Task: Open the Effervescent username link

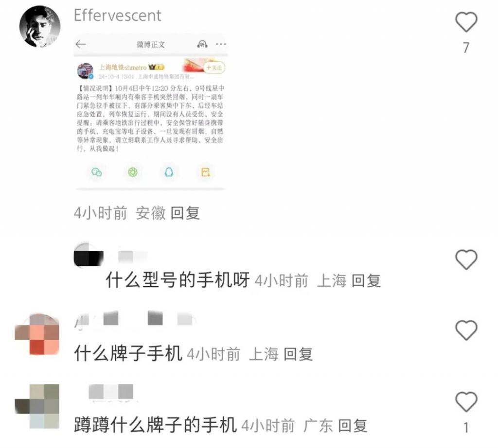Action: 118,16
